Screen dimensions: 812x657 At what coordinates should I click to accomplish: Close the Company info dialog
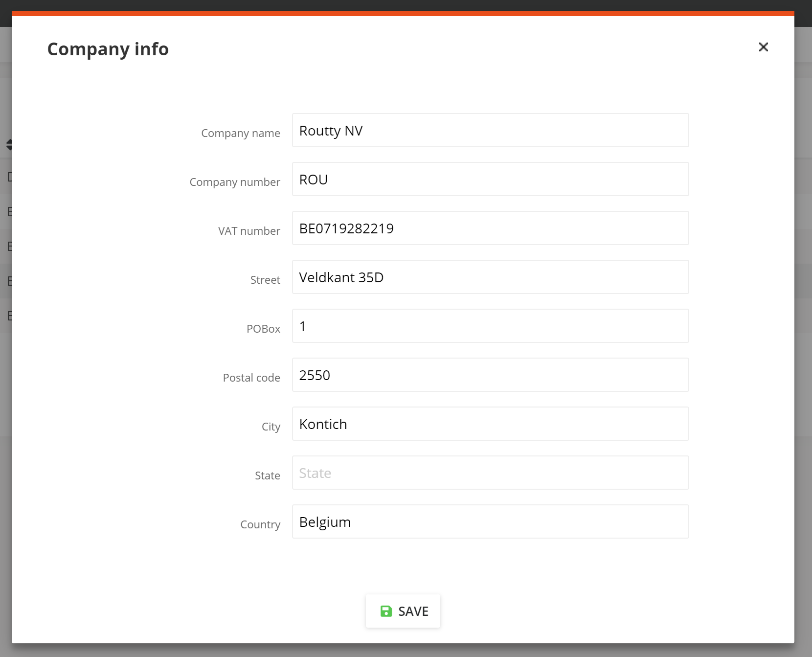(763, 47)
